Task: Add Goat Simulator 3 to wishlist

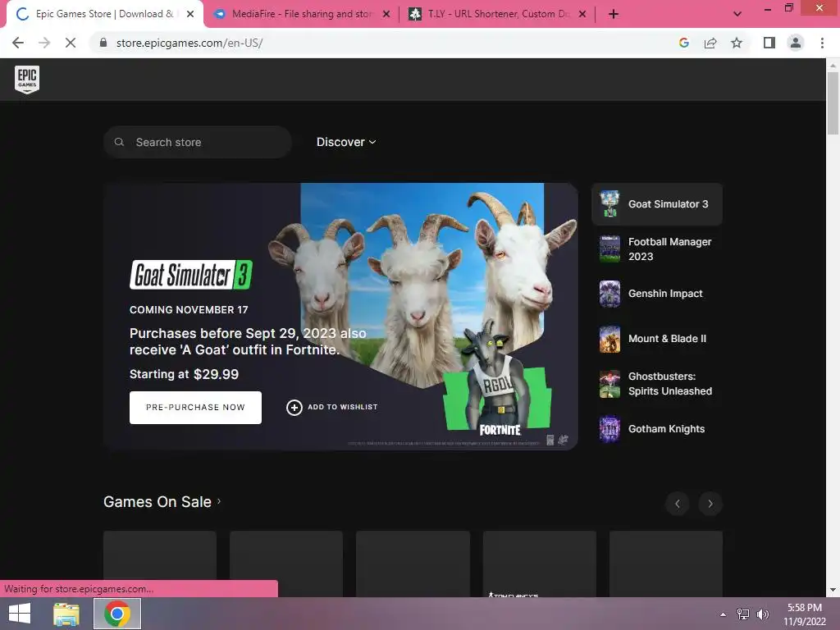Action: pos(331,407)
